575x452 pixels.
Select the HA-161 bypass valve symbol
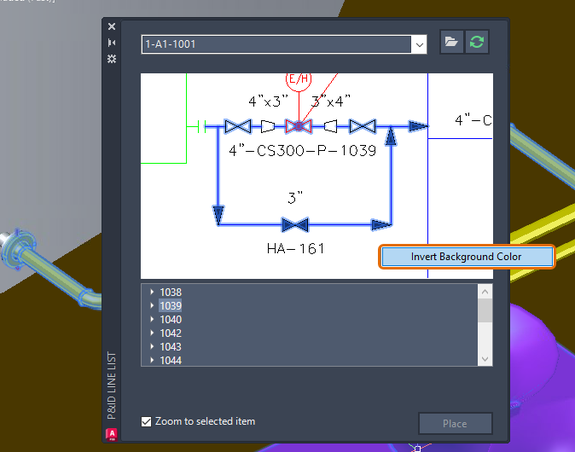pos(295,225)
